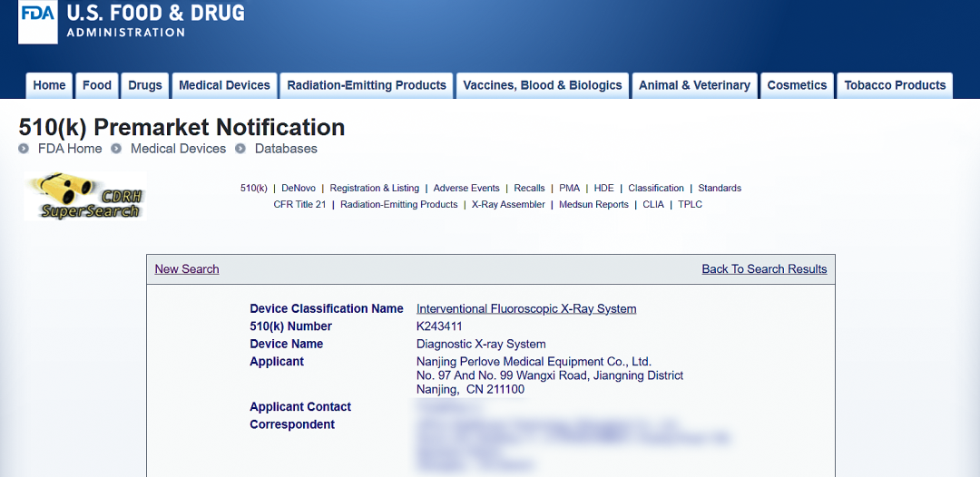The image size is (980, 477).
Task: Open the Standards database link
Action: (x=720, y=188)
